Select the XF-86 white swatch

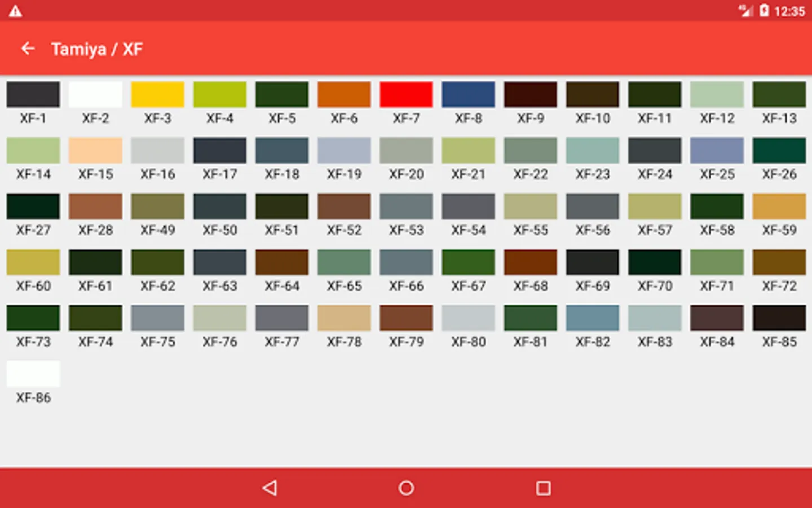33,374
